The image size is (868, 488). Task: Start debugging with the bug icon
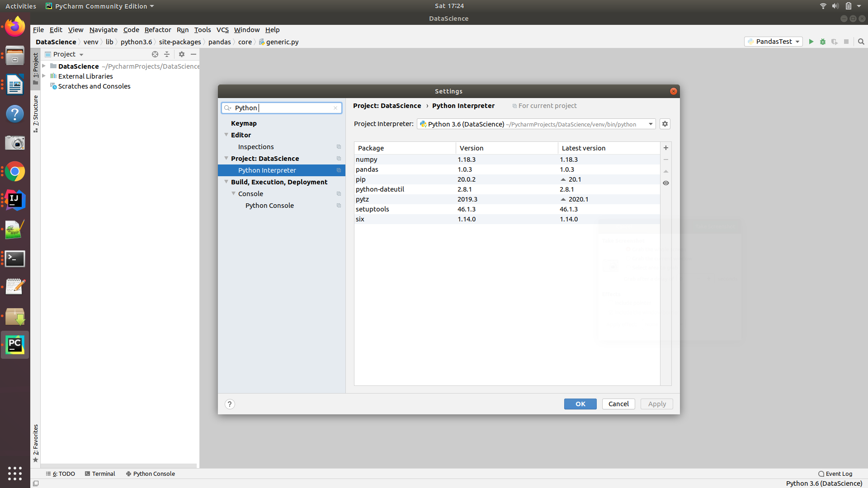(823, 42)
